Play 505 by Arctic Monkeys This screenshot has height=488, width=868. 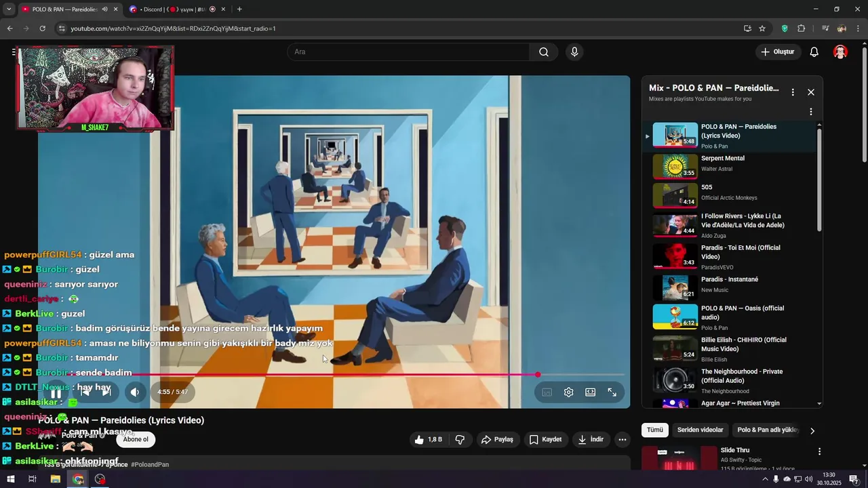(x=729, y=195)
